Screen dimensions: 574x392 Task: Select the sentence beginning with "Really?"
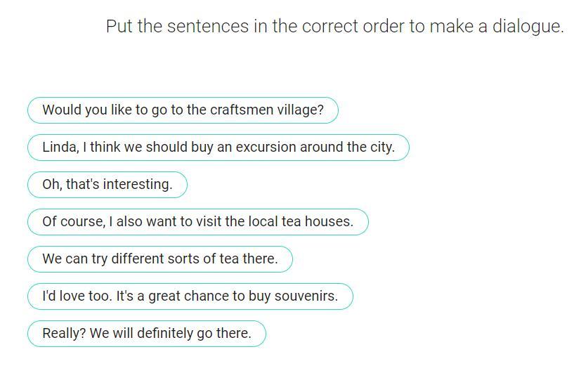point(146,334)
